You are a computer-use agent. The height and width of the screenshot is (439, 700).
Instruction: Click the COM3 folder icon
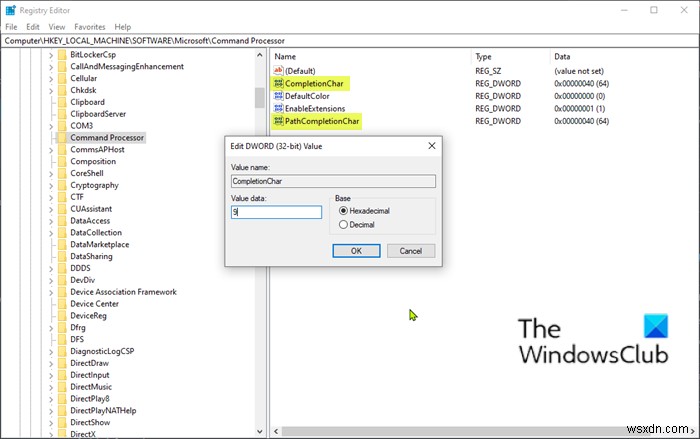tap(62, 125)
